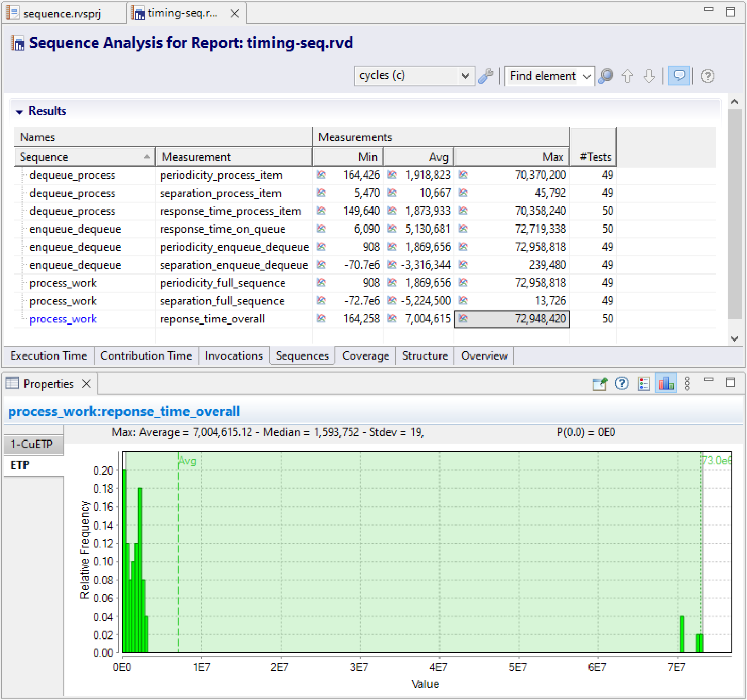Click chart icon beside the separation_process_item Avg value
The height and width of the screenshot is (700, 747).
392,192
